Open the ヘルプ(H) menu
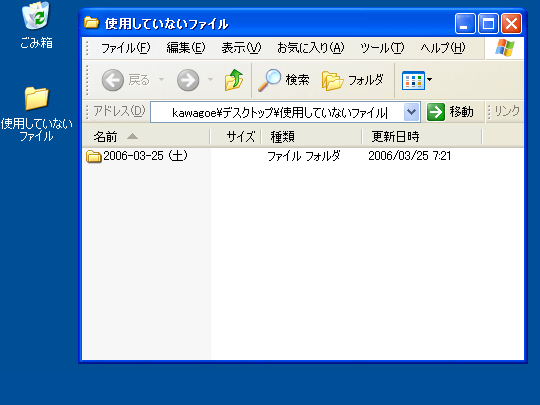 coord(443,48)
